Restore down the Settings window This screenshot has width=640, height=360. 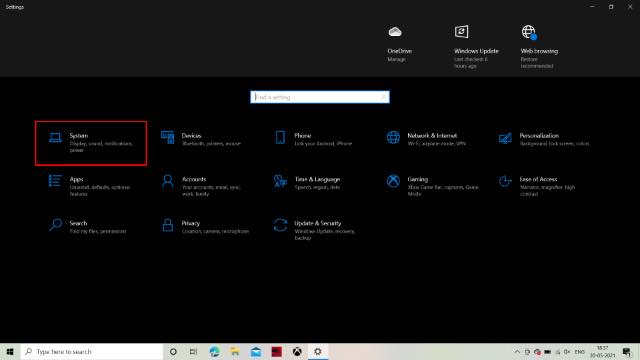click(x=611, y=7)
